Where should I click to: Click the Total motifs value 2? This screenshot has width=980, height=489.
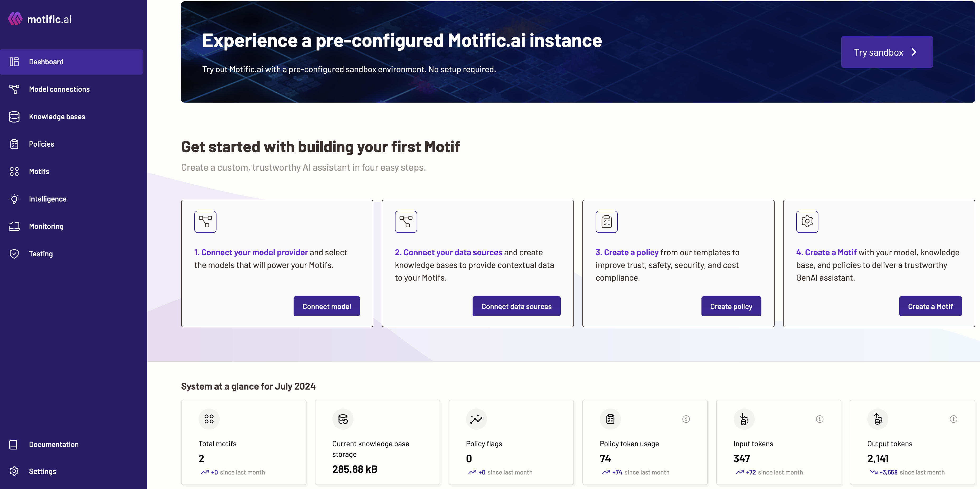point(201,459)
